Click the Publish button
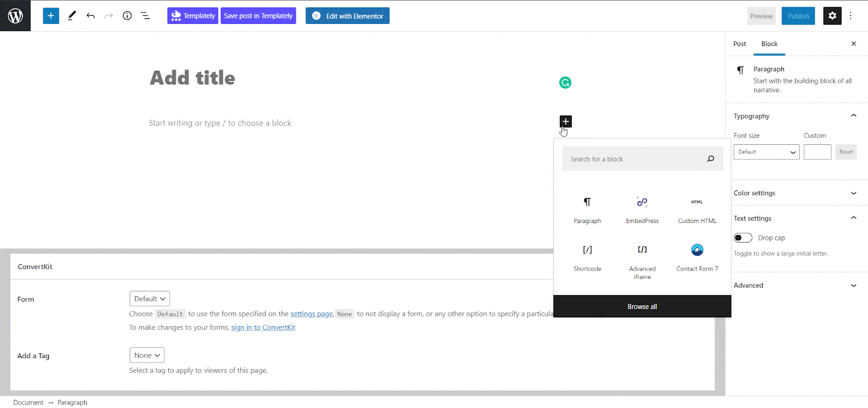868x408 pixels. click(x=798, y=16)
